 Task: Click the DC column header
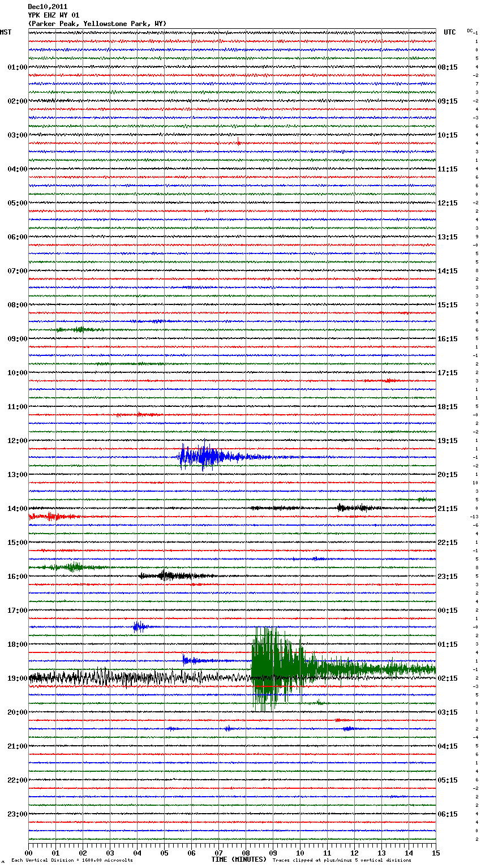tap(470, 31)
